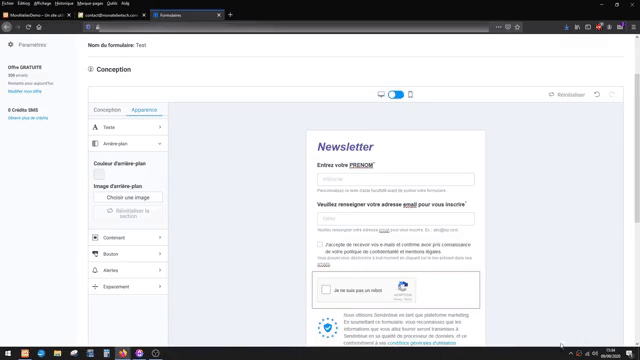Click the Contenant section icon
Image resolution: width=640 pixels, height=360 pixels.
pos(95,238)
